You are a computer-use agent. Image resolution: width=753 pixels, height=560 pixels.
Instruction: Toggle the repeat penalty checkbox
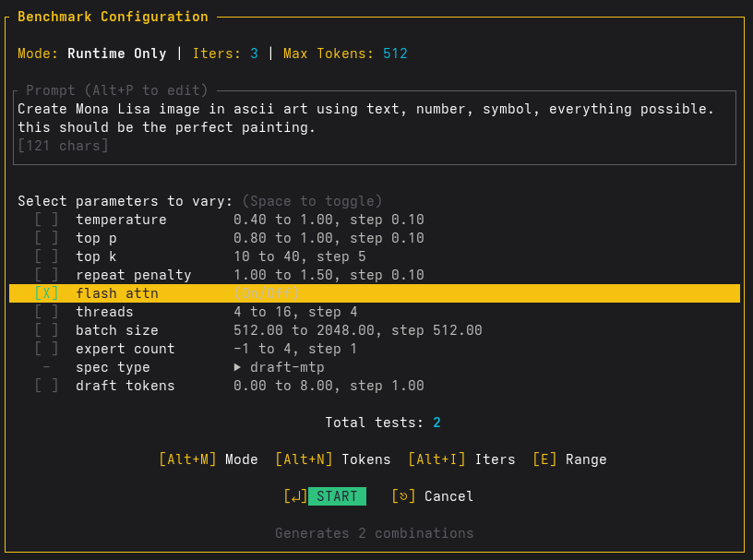click(46, 275)
